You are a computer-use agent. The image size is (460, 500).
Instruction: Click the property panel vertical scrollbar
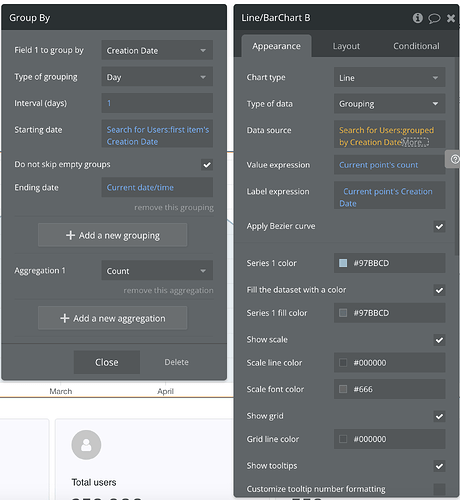pos(457,157)
